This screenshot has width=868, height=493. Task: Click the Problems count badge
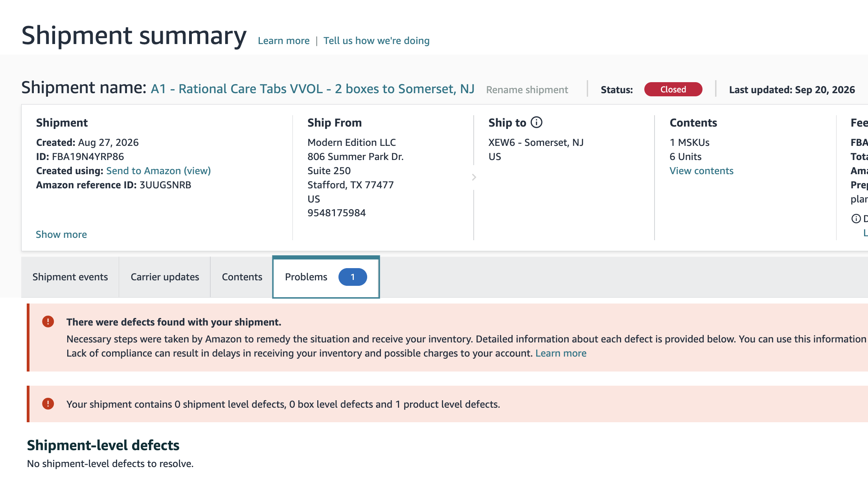[353, 277]
